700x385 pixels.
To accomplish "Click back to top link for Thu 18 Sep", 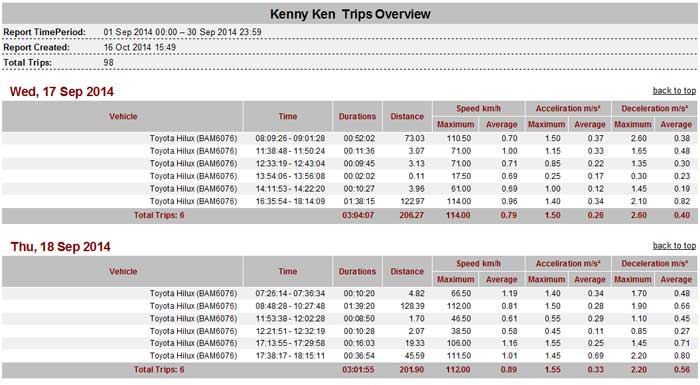I will click(674, 246).
